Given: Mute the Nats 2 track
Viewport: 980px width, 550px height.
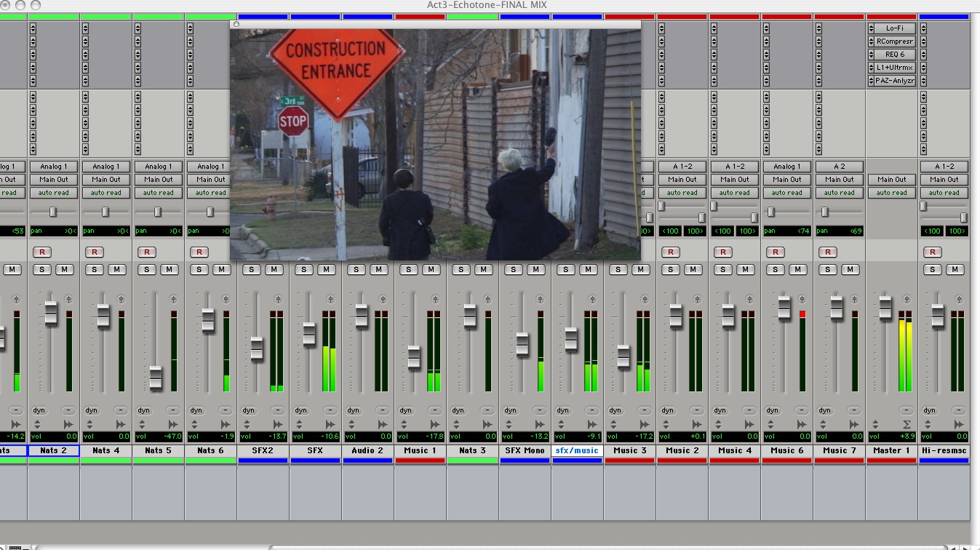Looking at the screenshot, I should (65, 270).
